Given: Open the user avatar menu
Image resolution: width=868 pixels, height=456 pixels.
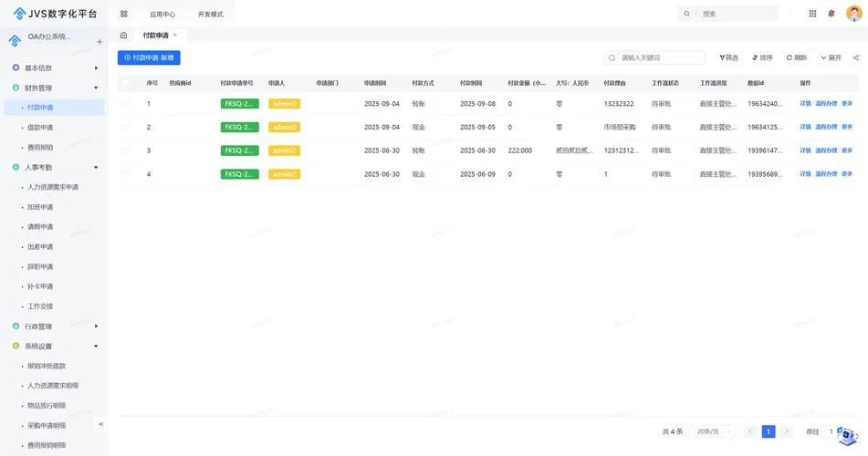Looking at the screenshot, I should tap(854, 14).
